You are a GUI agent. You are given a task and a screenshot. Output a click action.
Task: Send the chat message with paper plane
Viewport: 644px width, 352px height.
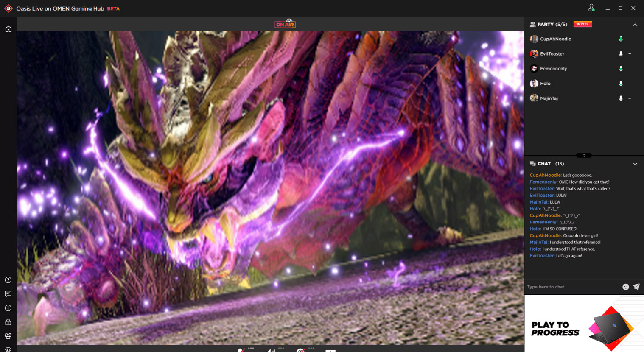[x=636, y=287]
